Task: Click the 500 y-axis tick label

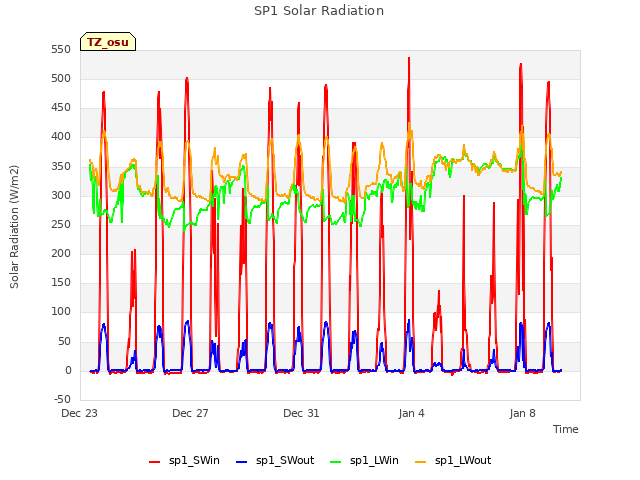Action: [61, 78]
